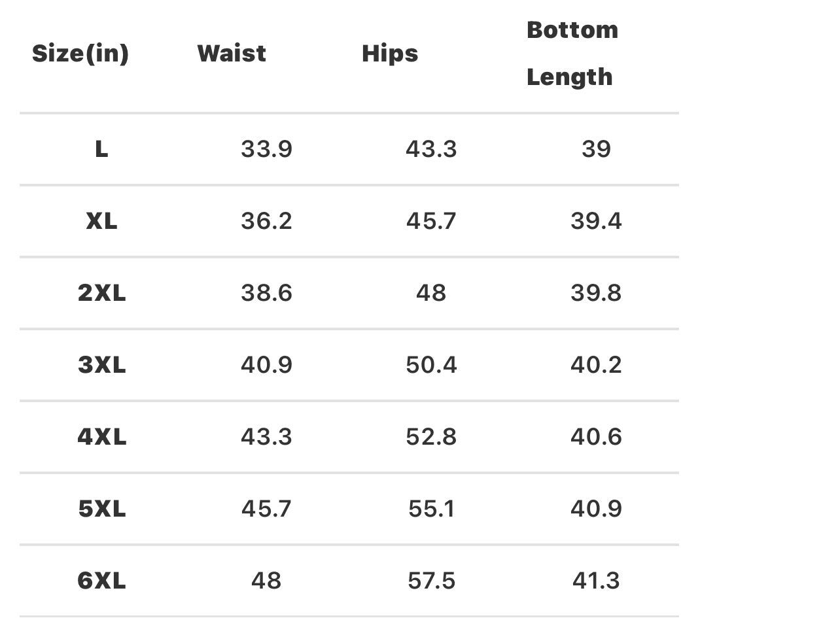The height and width of the screenshot is (635, 840).
Task: Click the Bottom Length column header
Action: pyautogui.click(x=572, y=54)
